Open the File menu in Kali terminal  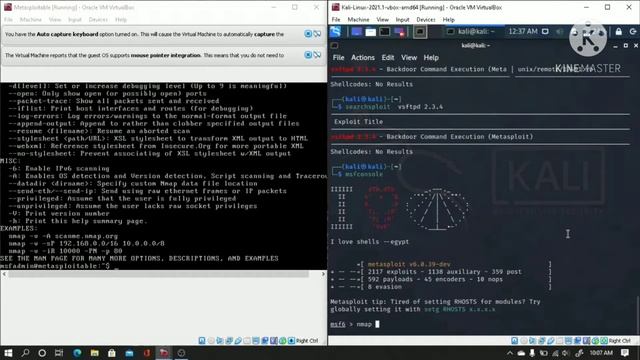click(338, 58)
